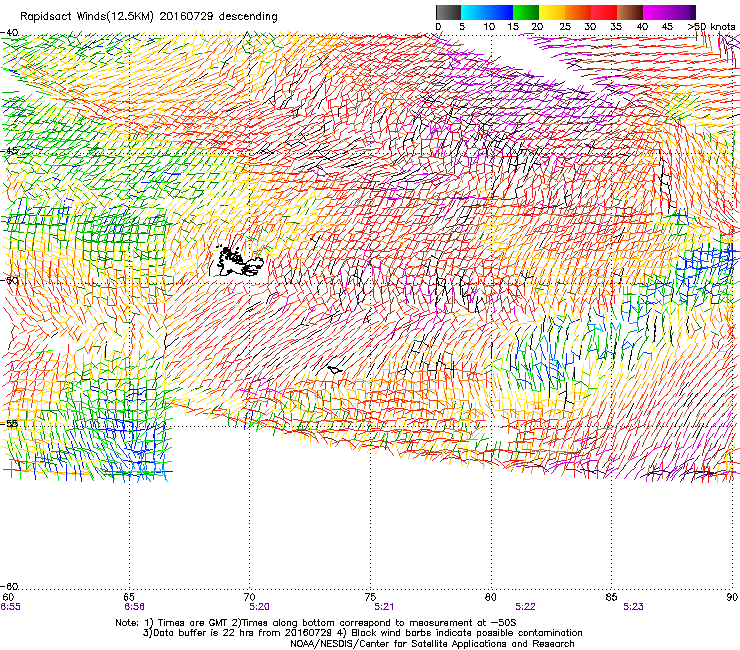Click the purple '5:22' pass time

pyautogui.click(x=525, y=607)
